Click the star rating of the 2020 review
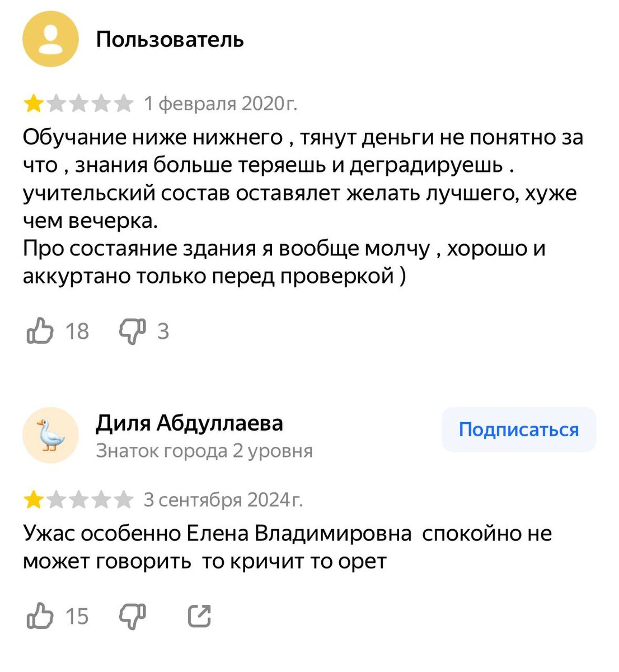Screen dimensions: 619x672 point(78,104)
